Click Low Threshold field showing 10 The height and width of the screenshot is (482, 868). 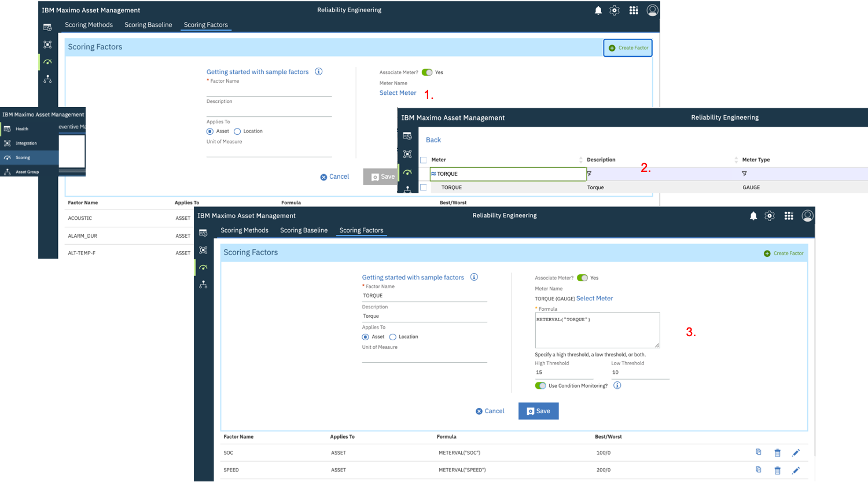click(640, 373)
